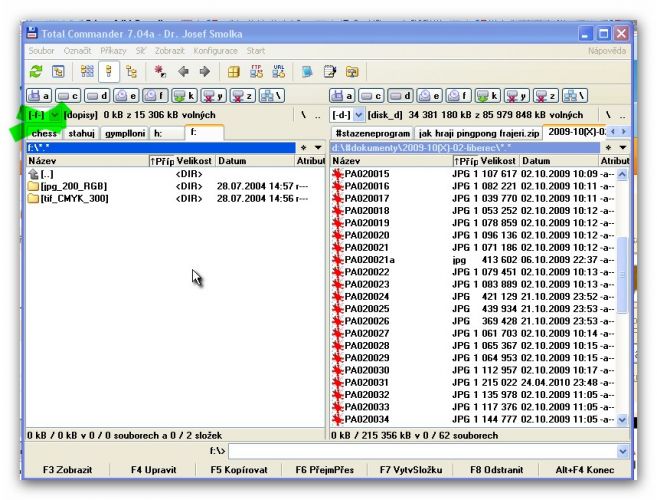
Task: Open right panel directory history down arrow
Action: 623,148
